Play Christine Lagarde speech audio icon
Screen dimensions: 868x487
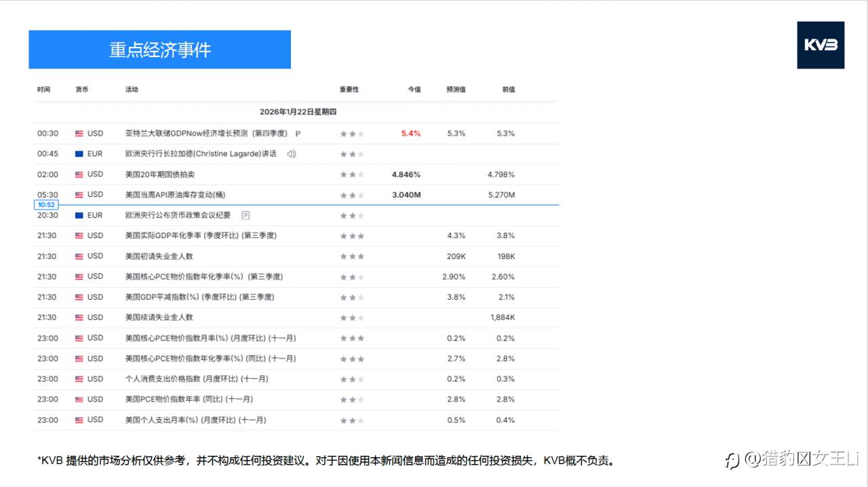point(293,154)
